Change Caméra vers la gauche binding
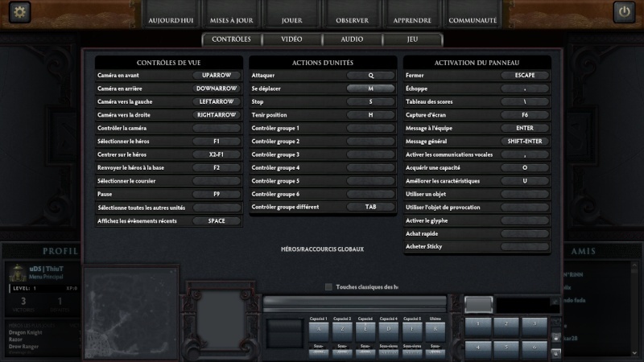644x362 pixels. [x=217, y=102]
